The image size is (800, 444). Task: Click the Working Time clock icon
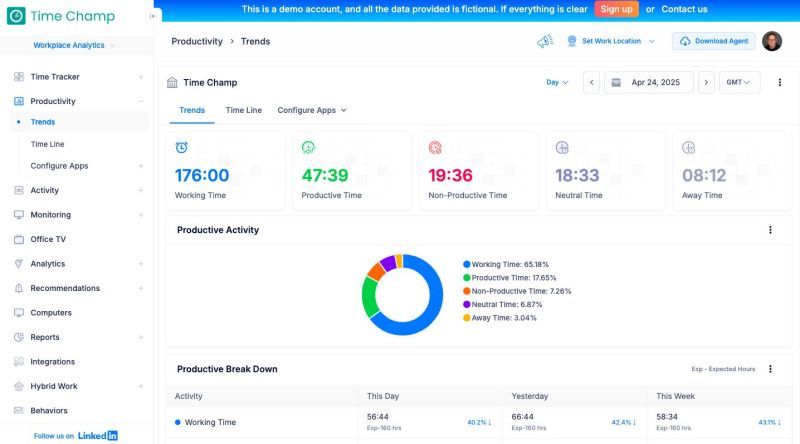[x=182, y=147]
